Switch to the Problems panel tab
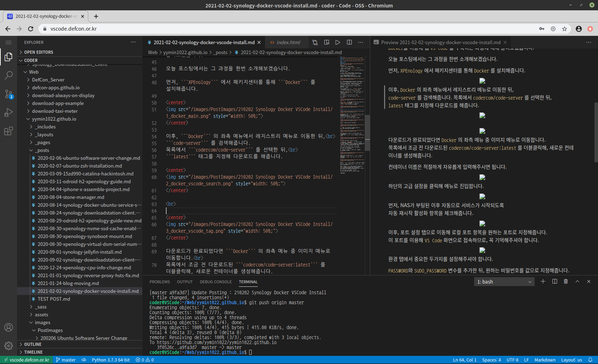598x364 pixels. click(159, 282)
